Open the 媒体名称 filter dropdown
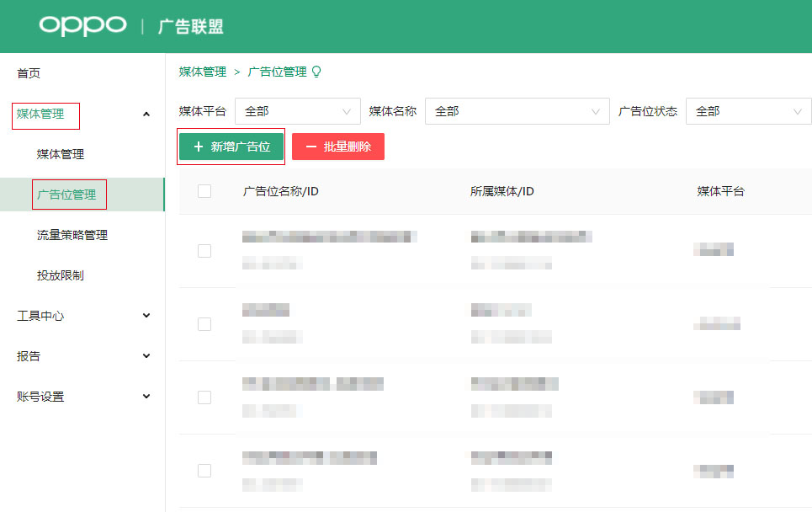812x512 pixels. pos(517,110)
